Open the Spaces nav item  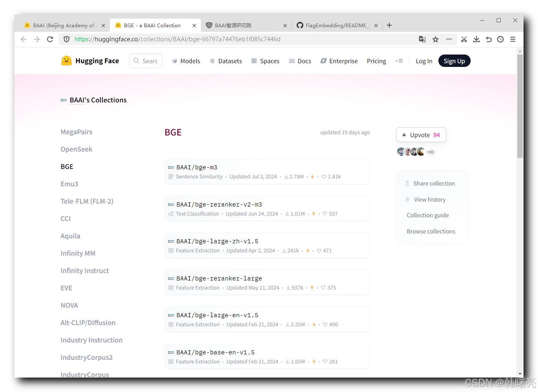(265, 61)
